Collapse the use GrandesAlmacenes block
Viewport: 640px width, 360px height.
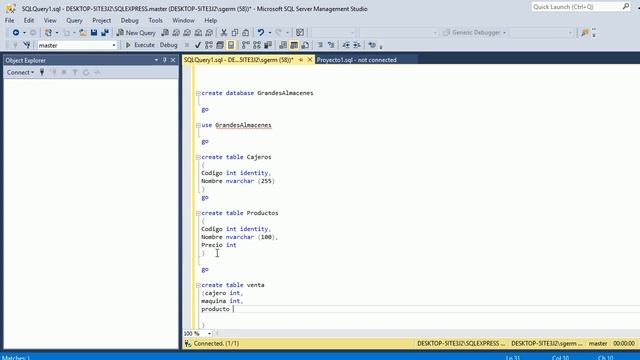click(198, 125)
